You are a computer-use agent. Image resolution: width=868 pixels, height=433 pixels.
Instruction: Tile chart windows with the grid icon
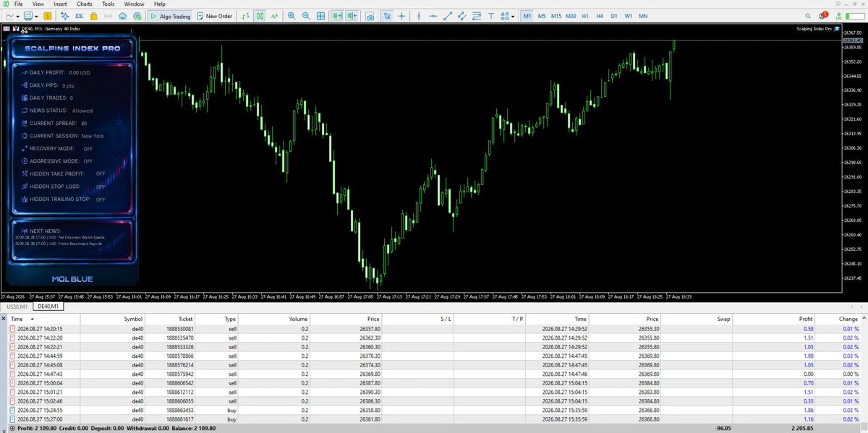point(320,16)
